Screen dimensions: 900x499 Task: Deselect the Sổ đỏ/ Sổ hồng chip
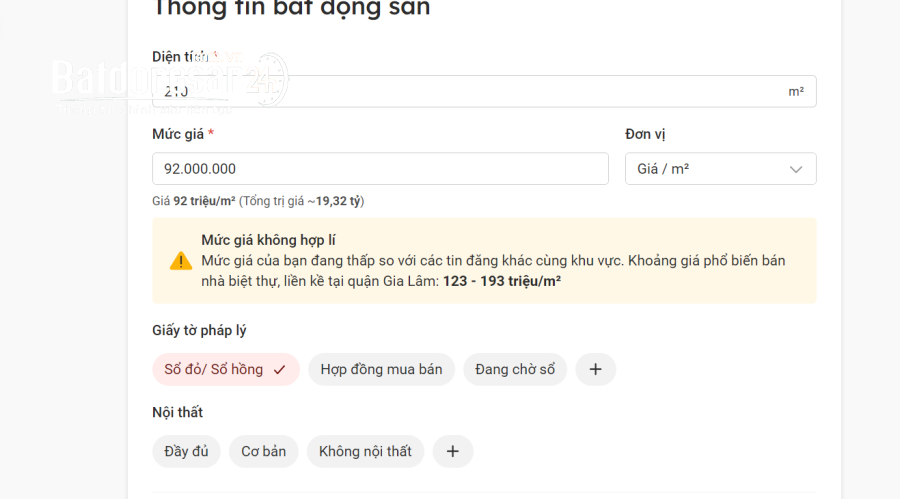226,369
